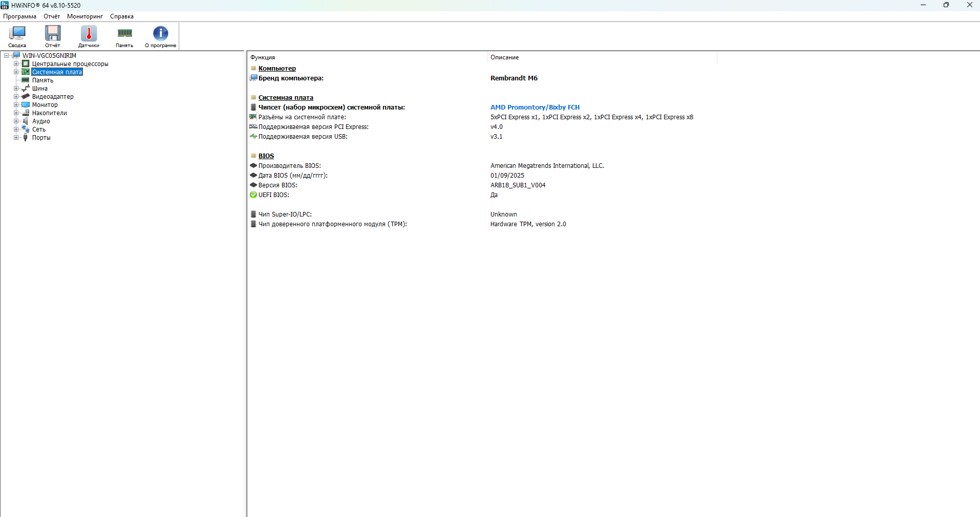
Task: Select the Аудио speaker icon
Action: point(26,121)
